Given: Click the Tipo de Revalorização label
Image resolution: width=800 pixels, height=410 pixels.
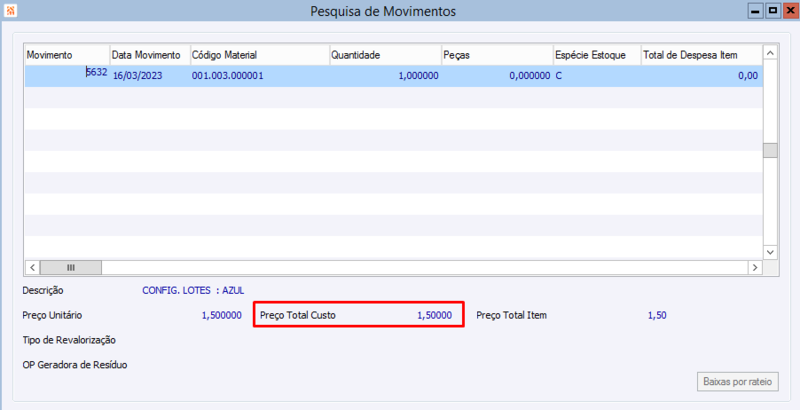Looking at the screenshot, I should pos(69,340).
